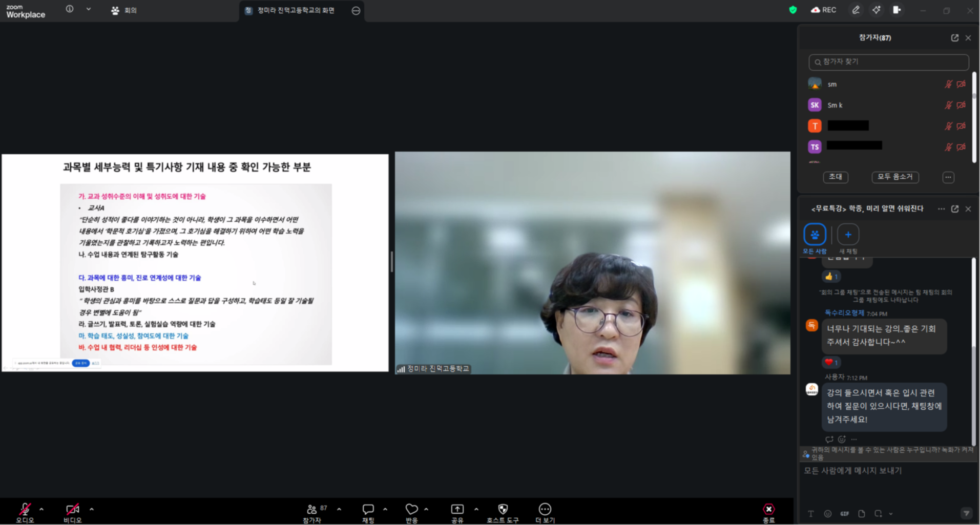The height and width of the screenshot is (525, 980).
Task: Click the file attach icon in chat toolbar
Action: click(x=862, y=514)
